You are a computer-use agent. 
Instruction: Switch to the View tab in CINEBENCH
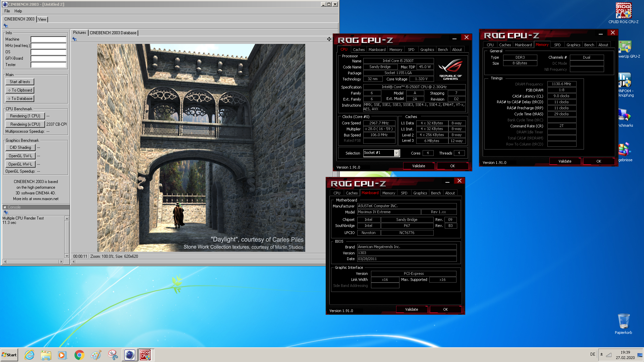point(42,19)
